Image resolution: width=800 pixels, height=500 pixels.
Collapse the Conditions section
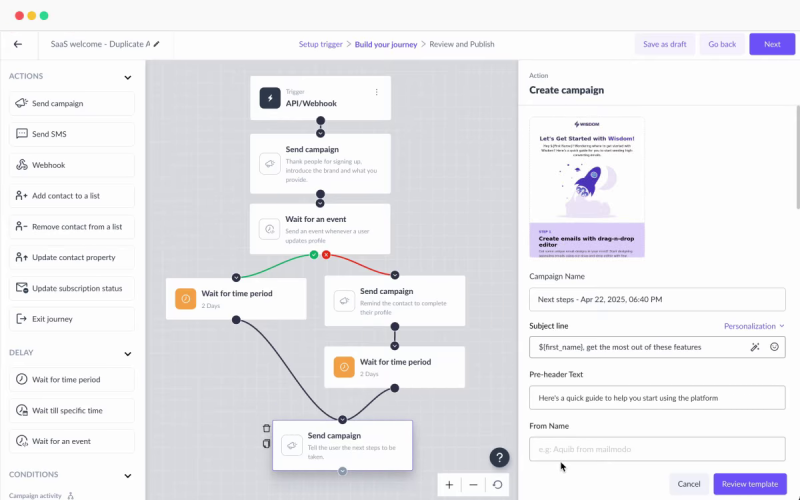(128, 476)
